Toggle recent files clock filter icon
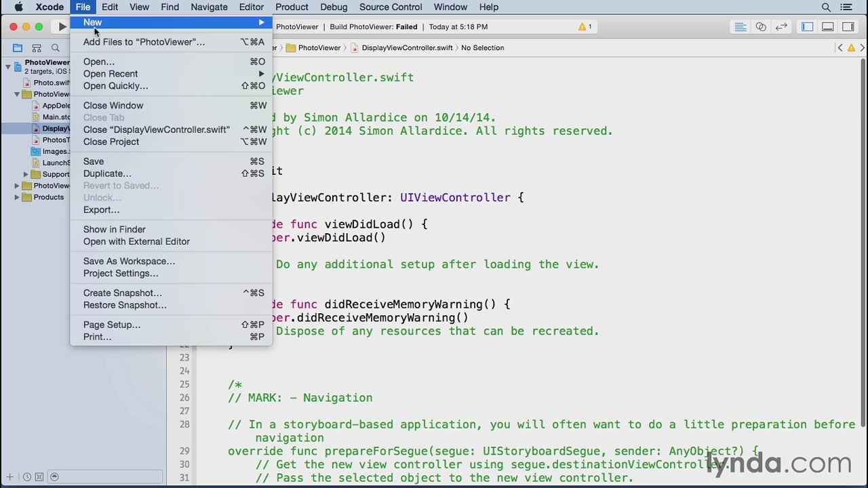The image size is (868, 488). [x=26, y=476]
